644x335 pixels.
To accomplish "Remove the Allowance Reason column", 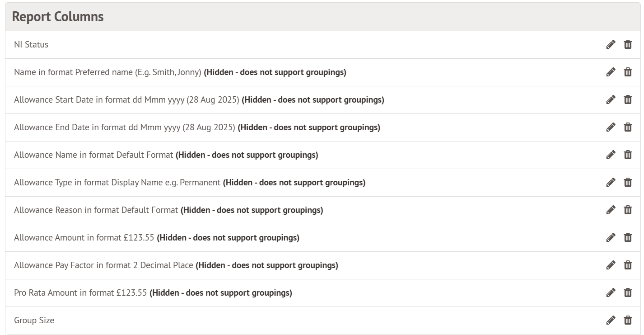I will pos(628,210).
